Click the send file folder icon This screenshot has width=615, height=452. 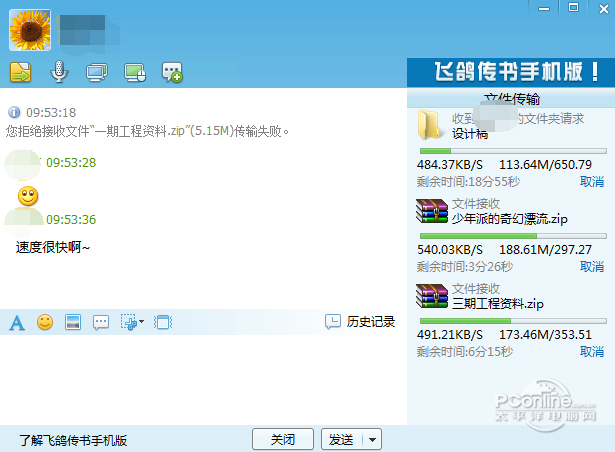(x=20, y=72)
